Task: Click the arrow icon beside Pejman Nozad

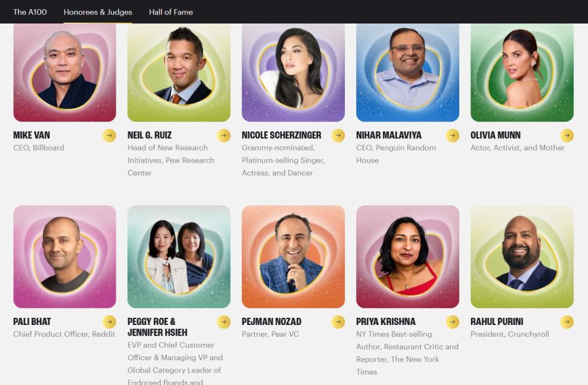Action: tap(338, 322)
